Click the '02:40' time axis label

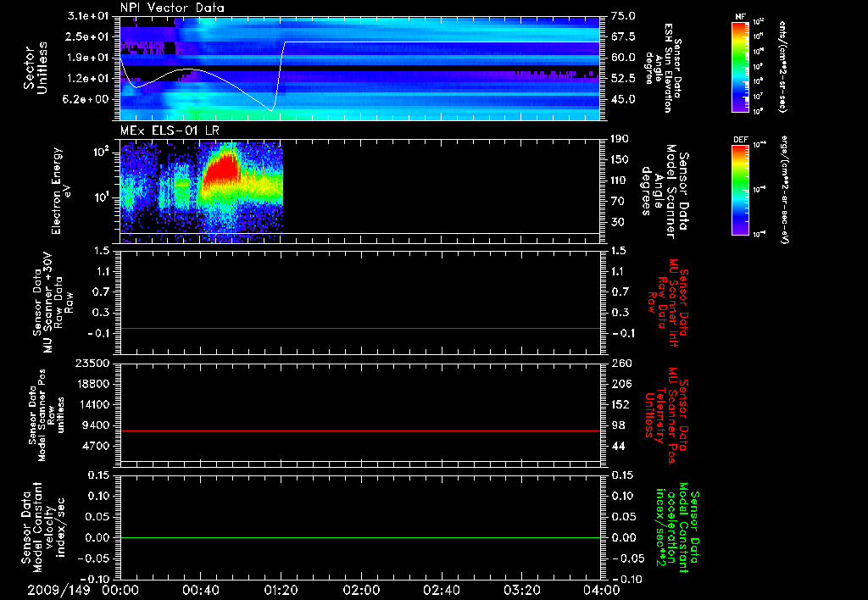tap(441, 590)
